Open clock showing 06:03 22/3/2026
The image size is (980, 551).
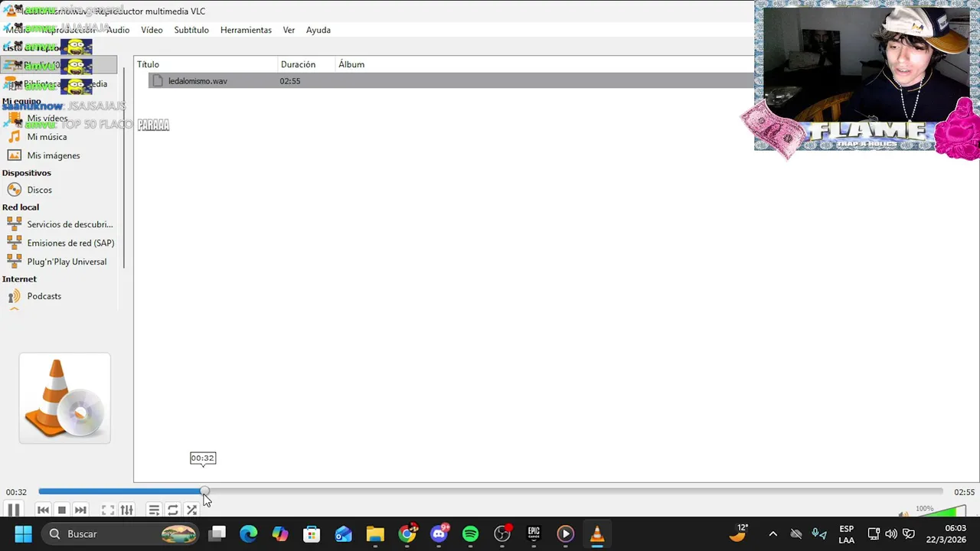pyautogui.click(x=946, y=534)
